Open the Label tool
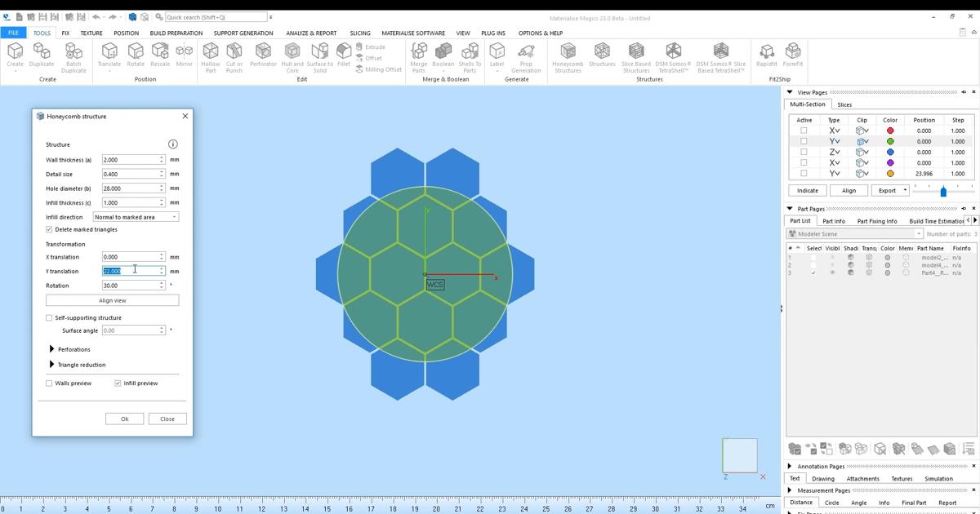Image resolution: width=980 pixels, height=514 pixels. (x=496, y=55)
